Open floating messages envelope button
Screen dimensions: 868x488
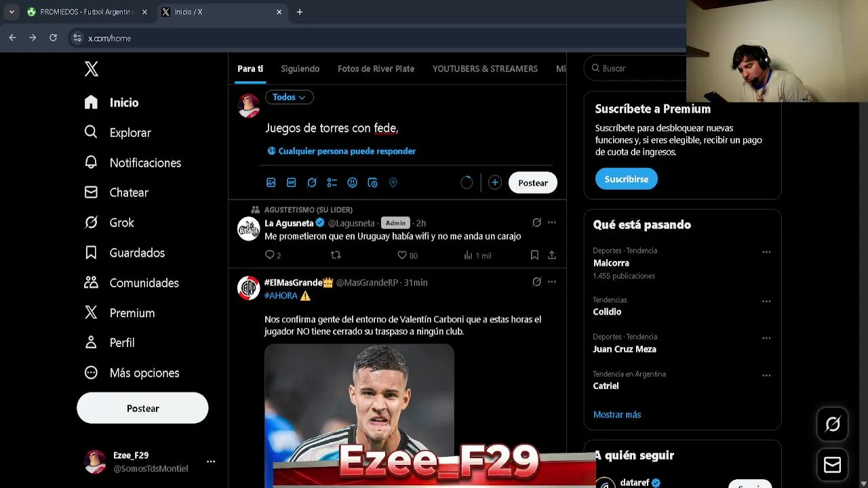[833, 465]
